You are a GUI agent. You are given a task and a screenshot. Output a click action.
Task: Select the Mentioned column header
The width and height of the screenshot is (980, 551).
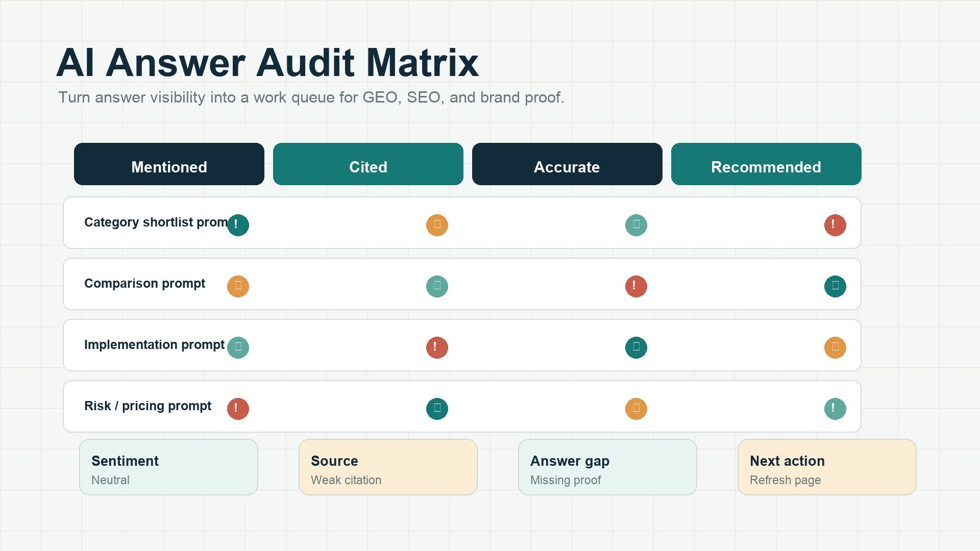(x=169, y=164)
